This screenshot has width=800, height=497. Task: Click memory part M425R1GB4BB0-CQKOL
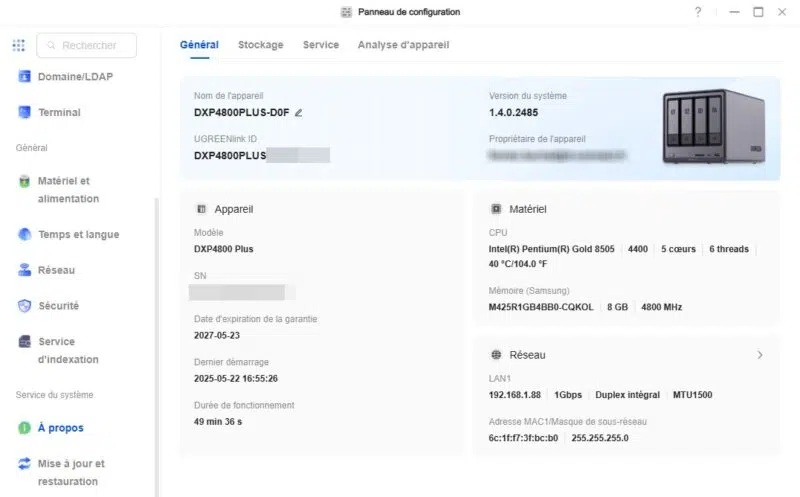point(541,307)
